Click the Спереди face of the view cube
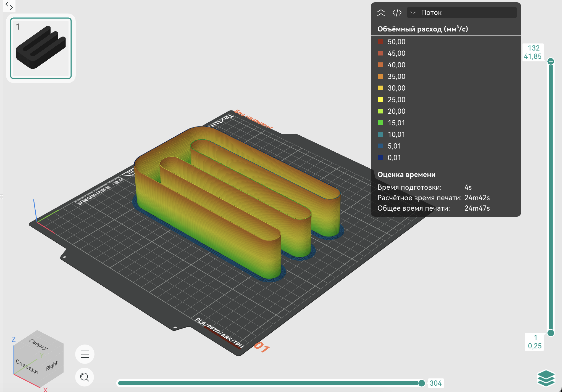The width and height of the screenshot is (562, 392). coord(27,366)
